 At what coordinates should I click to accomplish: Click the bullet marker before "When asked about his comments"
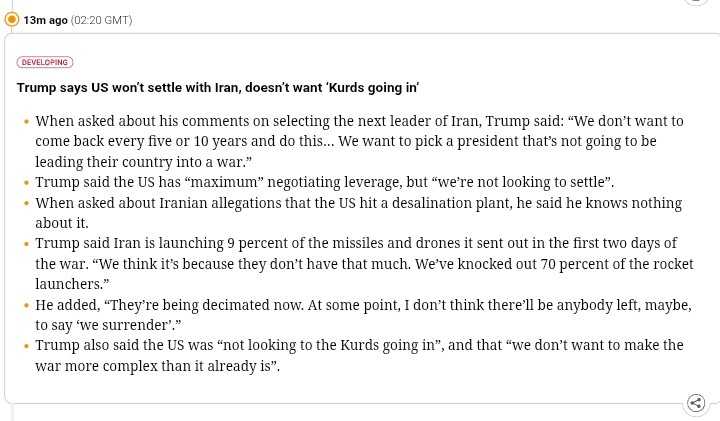pos(26,122)
